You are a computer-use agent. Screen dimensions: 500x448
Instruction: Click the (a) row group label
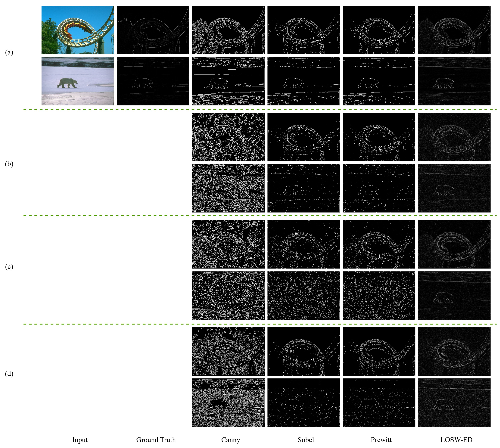9,52
